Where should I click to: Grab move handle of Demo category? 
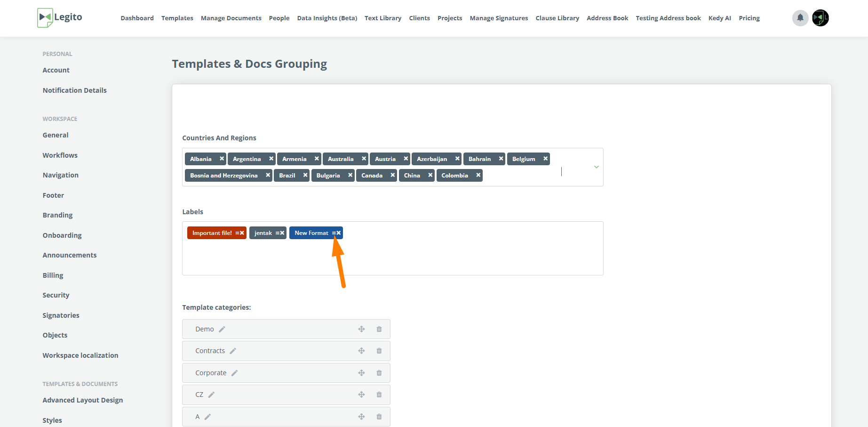361,329
